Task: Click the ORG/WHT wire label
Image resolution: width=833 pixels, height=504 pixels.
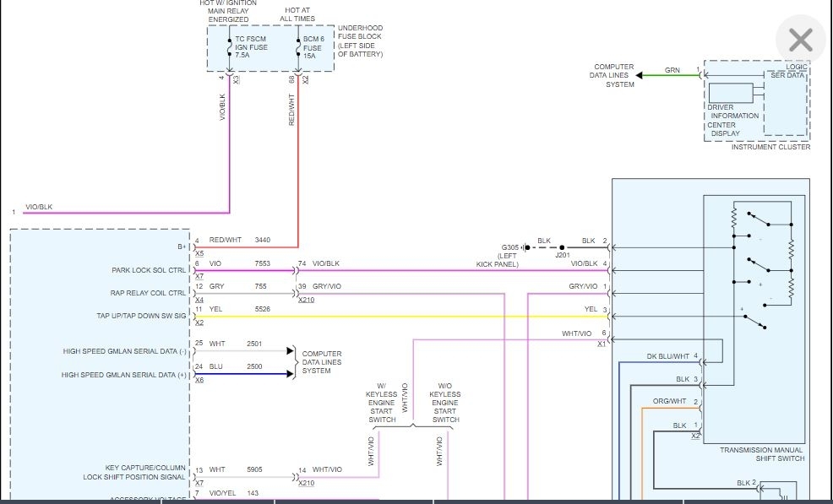Action: (x=669, y=402)
